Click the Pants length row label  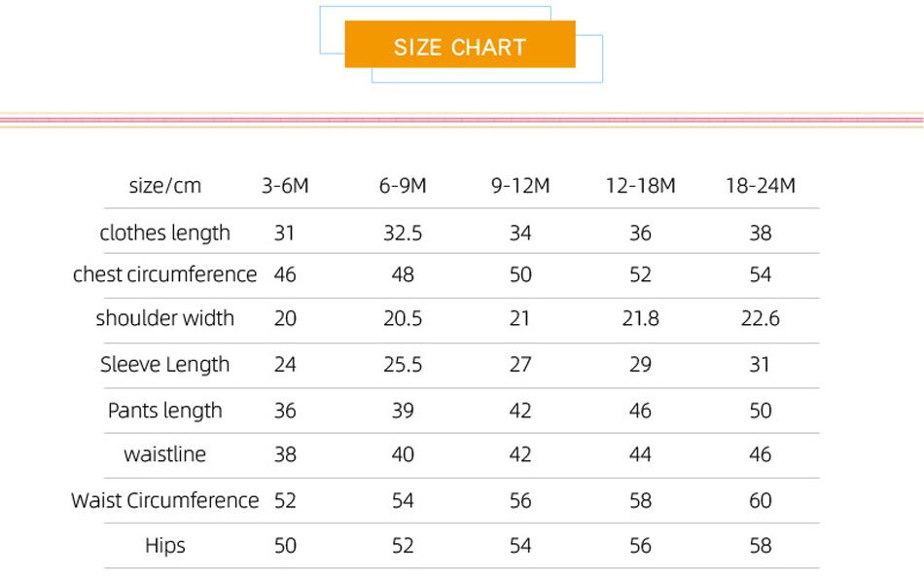pos(164,410)
